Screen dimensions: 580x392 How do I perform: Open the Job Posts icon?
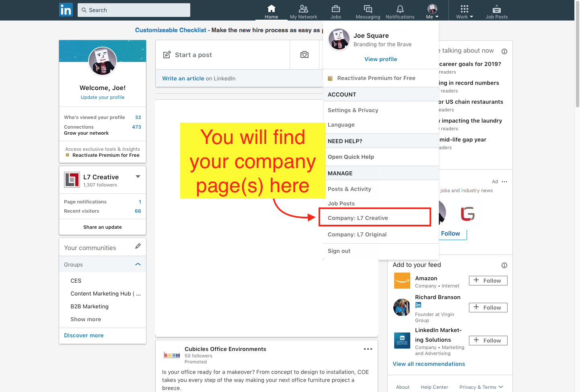coord(497,11)
